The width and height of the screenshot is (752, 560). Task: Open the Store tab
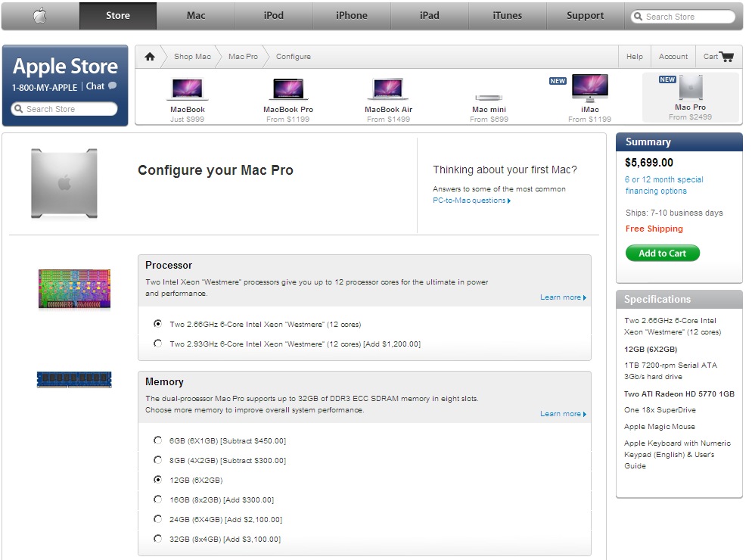coord(118,16)
